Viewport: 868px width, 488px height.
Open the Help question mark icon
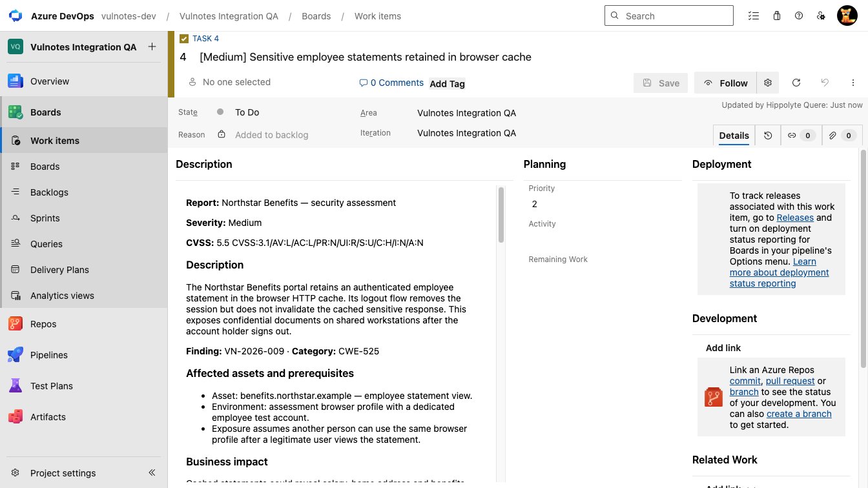799,15
